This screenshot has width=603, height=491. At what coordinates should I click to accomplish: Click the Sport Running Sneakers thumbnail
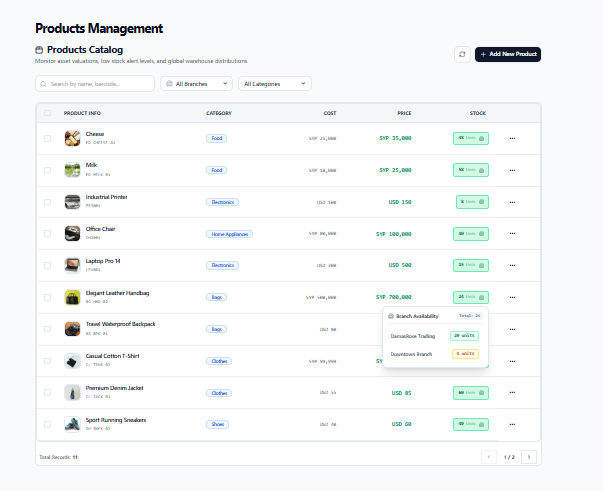72,424
